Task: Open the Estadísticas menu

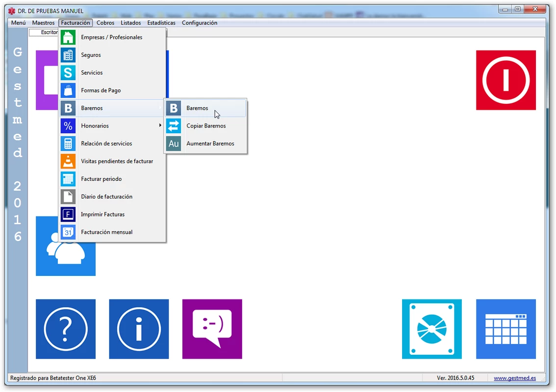Action: 161,23
